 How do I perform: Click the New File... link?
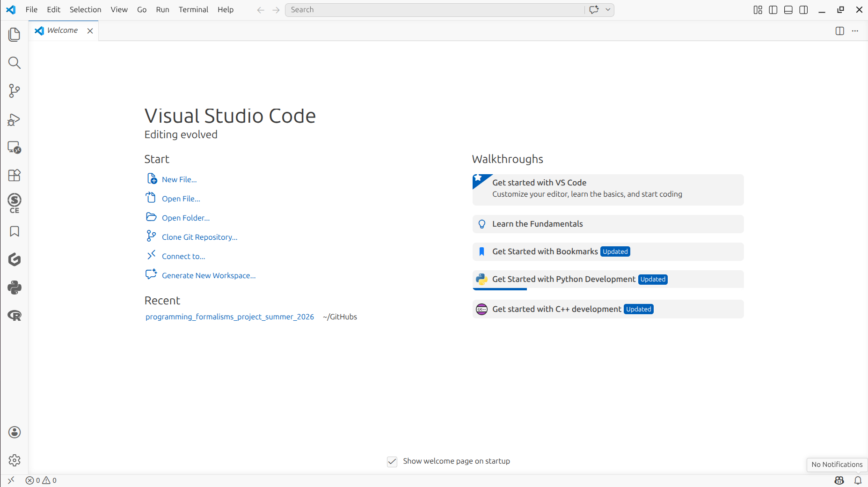[x=179, y=179]
